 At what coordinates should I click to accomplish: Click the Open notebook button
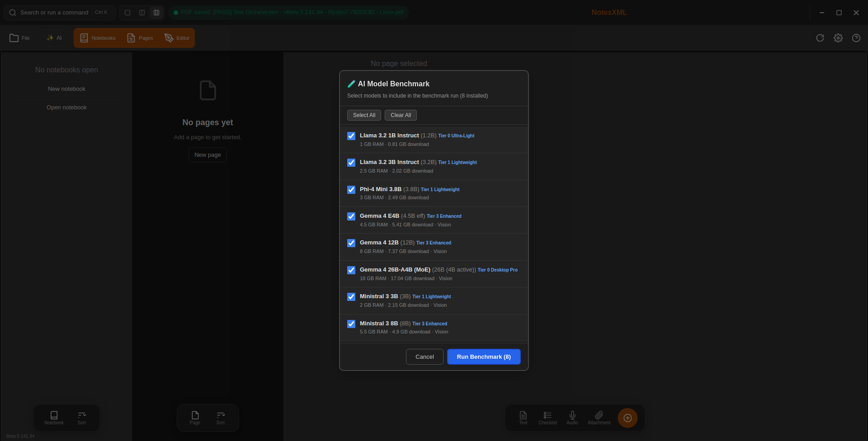[x=66, y=108]
